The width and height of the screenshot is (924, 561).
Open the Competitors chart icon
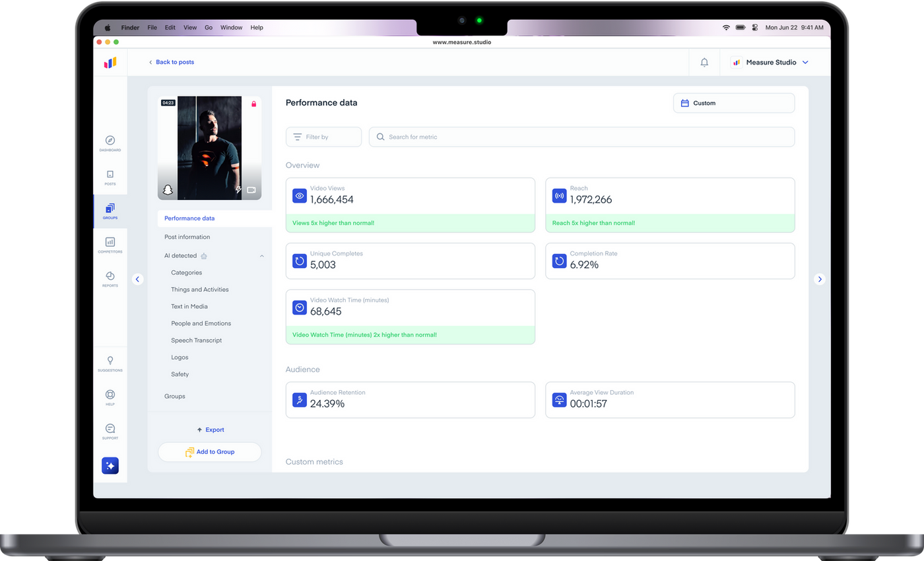(x=110, y=242)
